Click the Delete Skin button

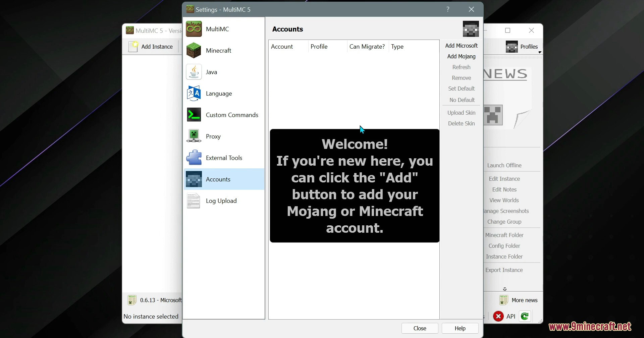pos(461,123)
